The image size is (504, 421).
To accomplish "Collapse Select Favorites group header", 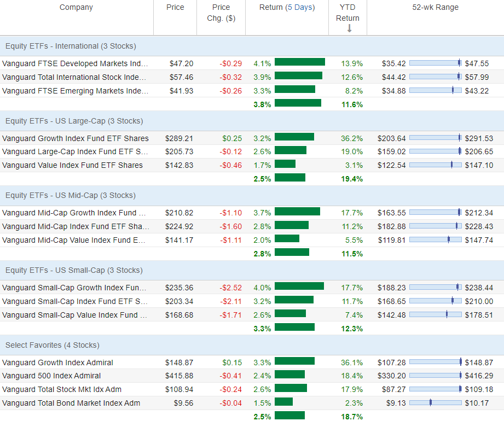I will 252,345.
